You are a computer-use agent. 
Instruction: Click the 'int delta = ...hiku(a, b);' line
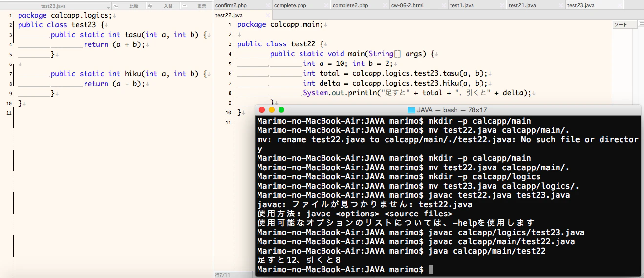point(395,83)
